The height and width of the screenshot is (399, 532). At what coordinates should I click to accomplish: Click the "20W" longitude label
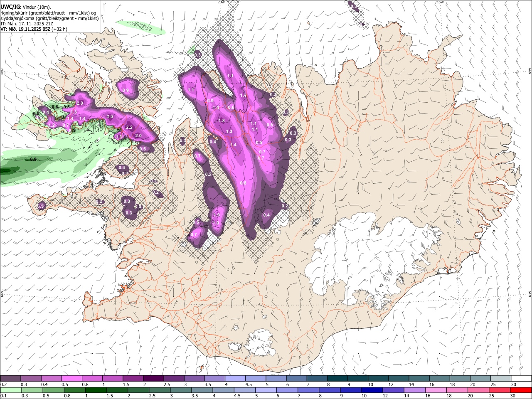coord(221,2)
